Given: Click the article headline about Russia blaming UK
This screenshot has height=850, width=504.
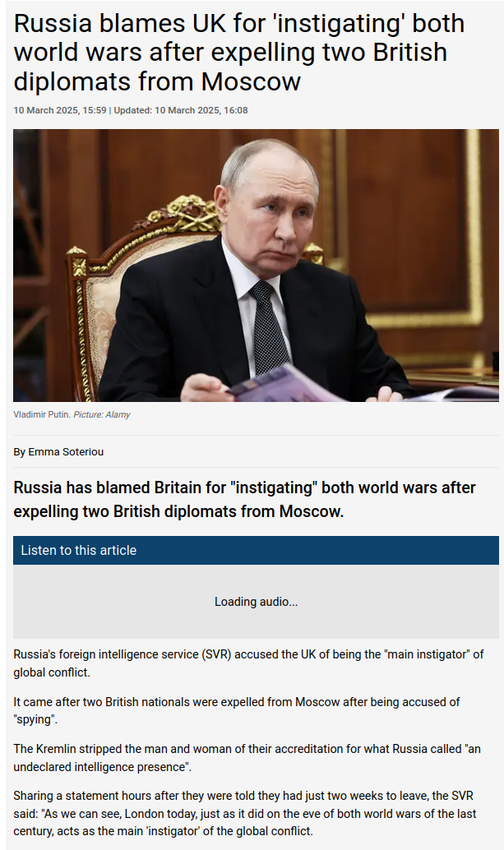Looking at the screenshot, I should pyautogui.click(x=239, y=53).
